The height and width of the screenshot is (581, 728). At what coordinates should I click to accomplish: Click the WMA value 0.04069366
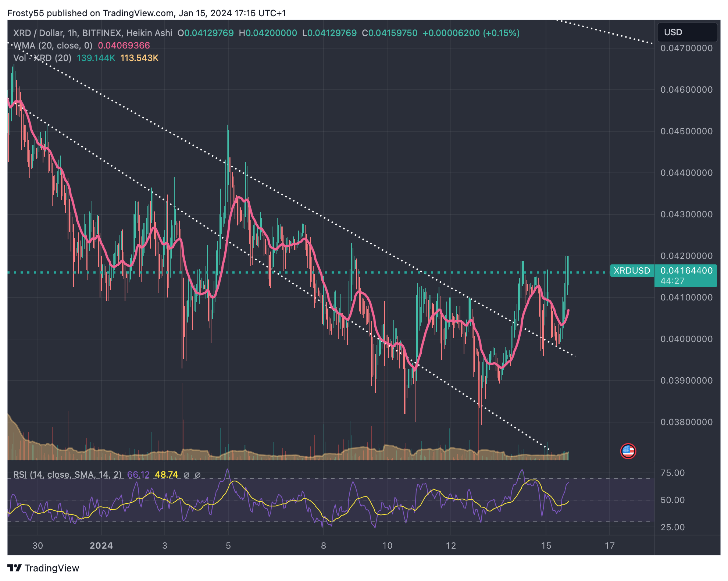(124, 46)
